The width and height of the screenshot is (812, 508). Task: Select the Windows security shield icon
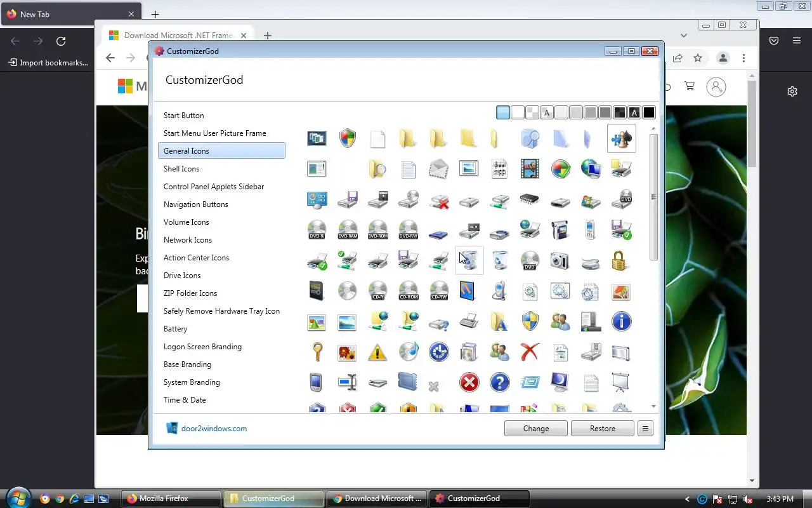pos(347,138)
